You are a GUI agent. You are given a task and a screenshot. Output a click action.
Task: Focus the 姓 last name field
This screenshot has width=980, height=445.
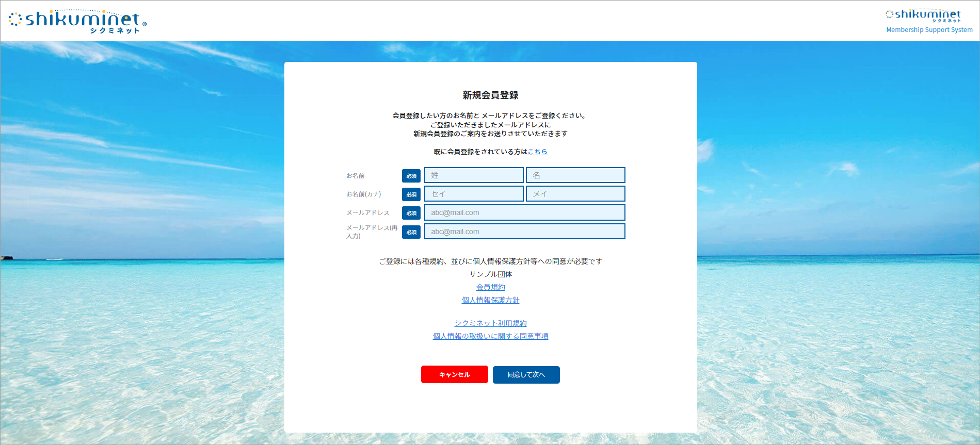point(474,175)
